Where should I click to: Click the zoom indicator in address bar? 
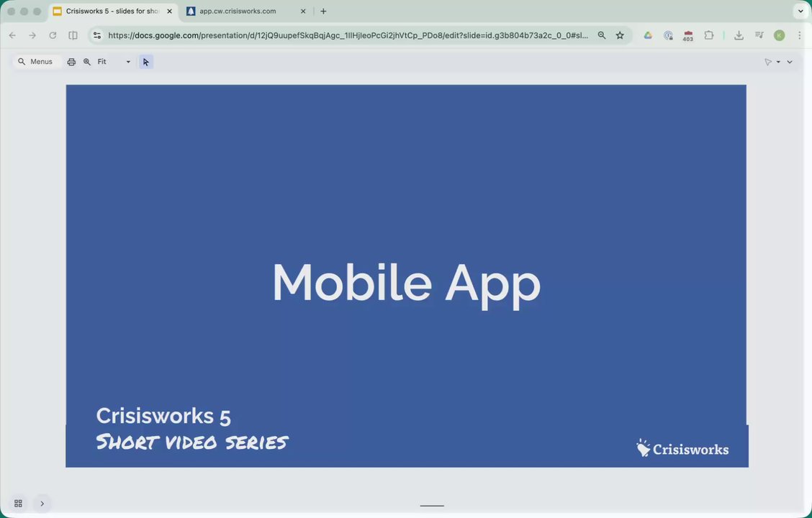pos(602,35)
